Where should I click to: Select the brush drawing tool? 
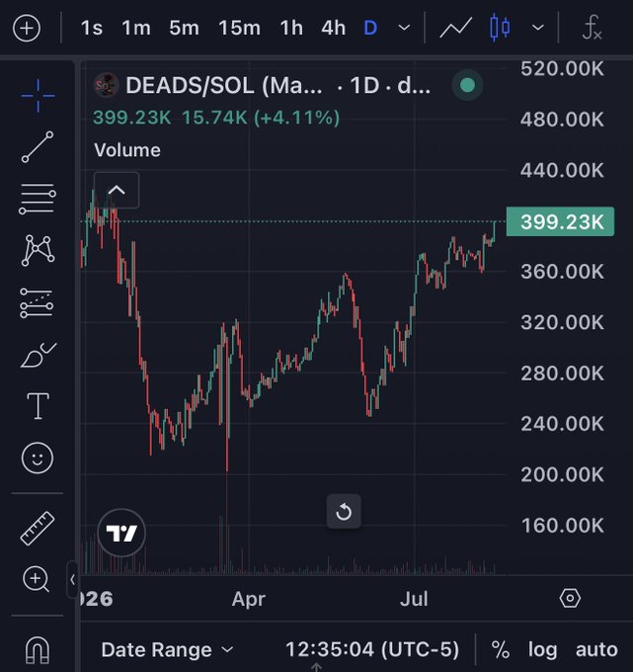(x=39, y=355)
